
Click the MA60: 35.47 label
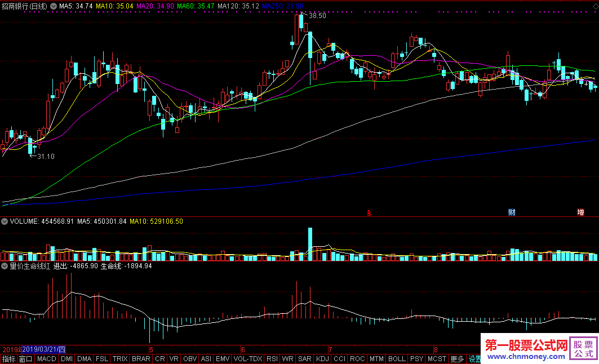click(x=195, y=6)
